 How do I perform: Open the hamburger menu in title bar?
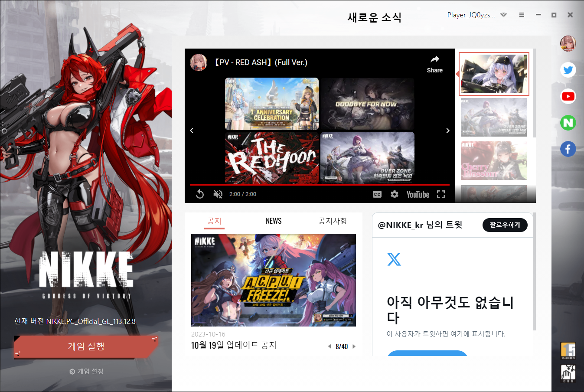tap(522, 15)
